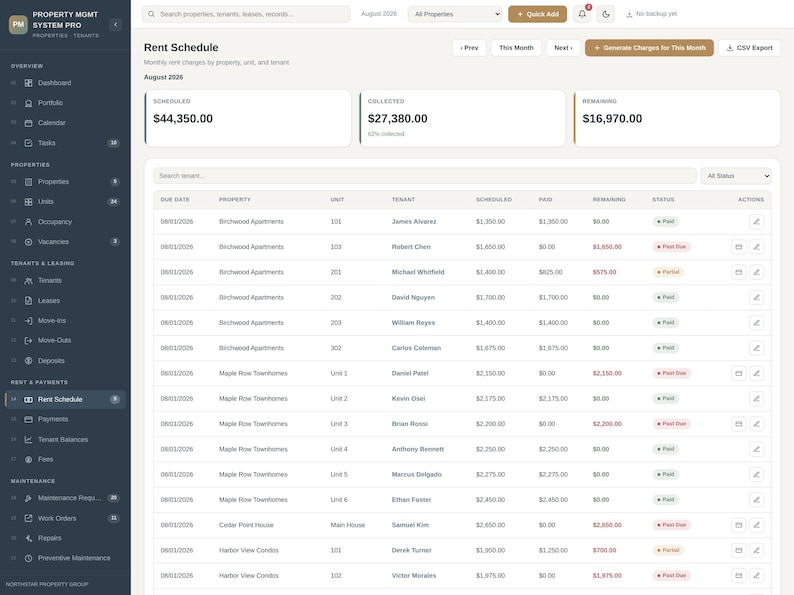
Task: Click the PM logo badge
Action: coord(18,24)
